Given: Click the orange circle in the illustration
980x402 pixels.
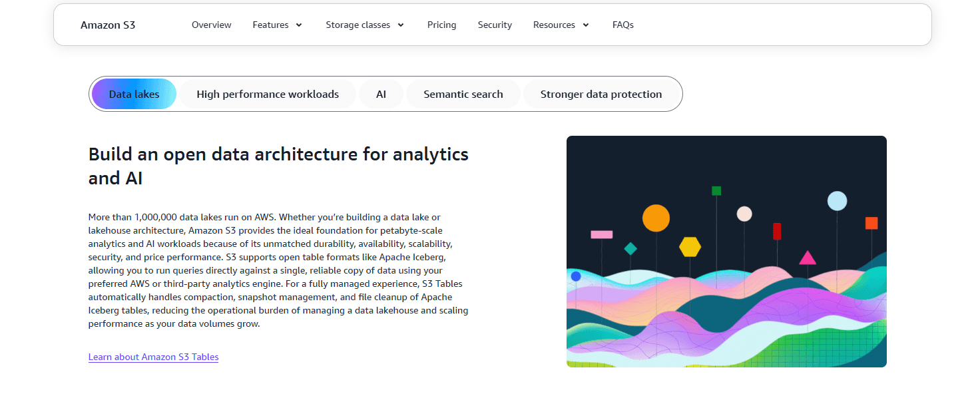Looking at the screenshot, I should pos(656,218).
